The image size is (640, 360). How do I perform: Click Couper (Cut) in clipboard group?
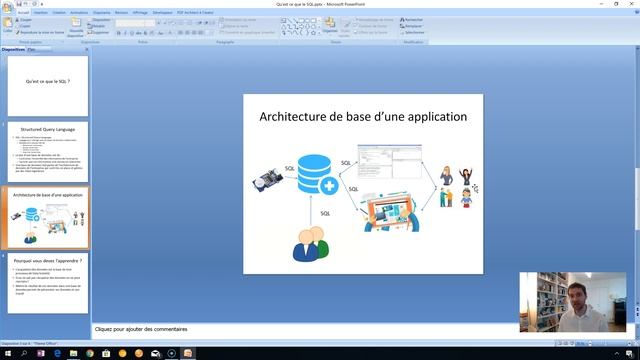point(23,20)
